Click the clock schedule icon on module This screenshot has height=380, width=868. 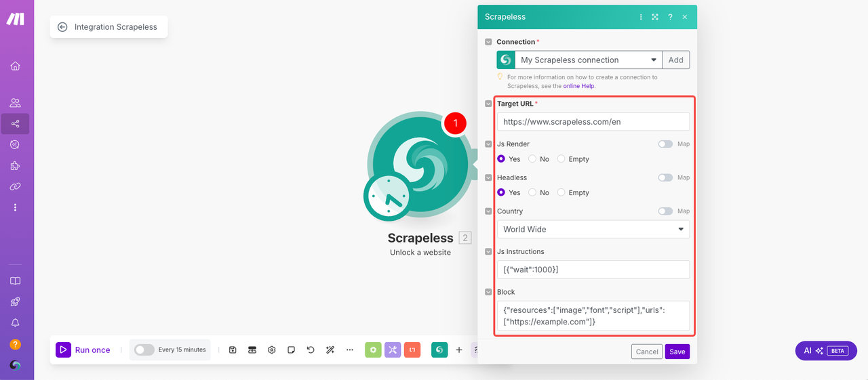pos(388,196)
